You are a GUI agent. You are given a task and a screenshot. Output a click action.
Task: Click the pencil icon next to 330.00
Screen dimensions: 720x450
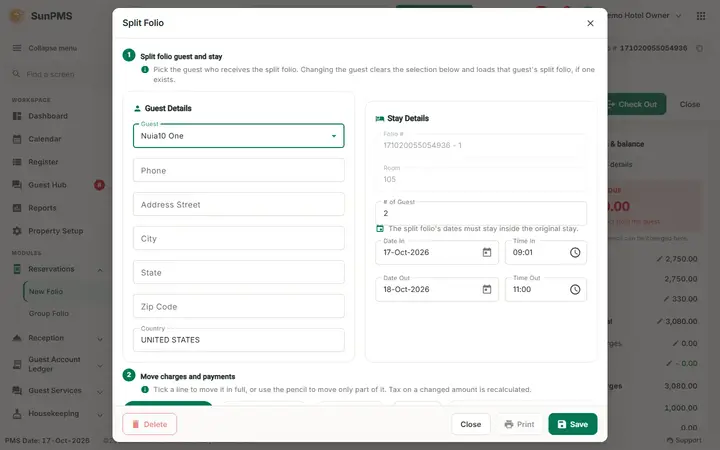[666, 299]
